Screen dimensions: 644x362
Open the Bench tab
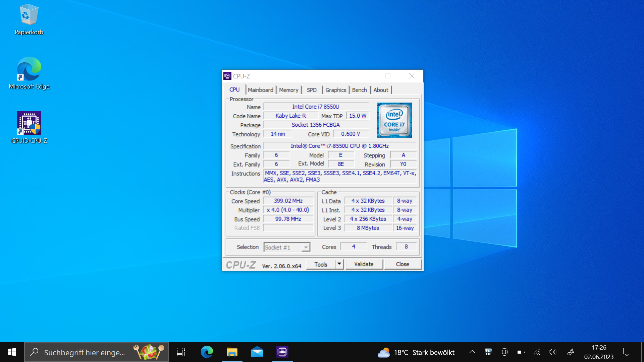click(x=359, y=90)
